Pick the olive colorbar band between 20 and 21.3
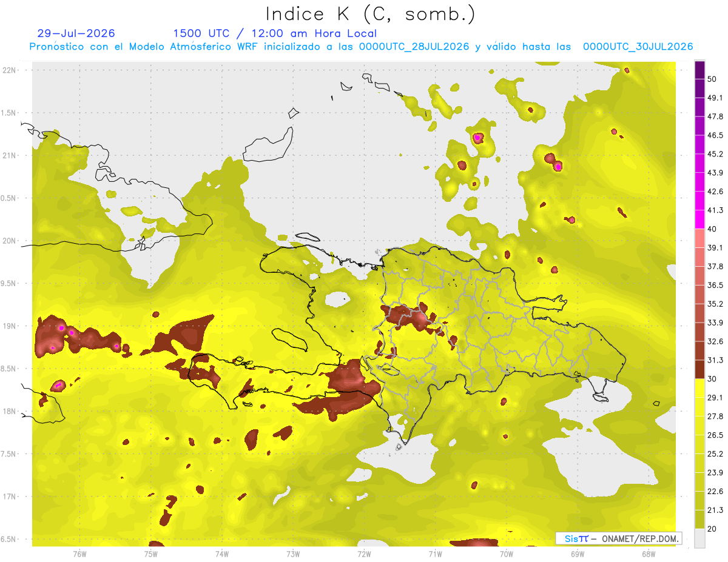Screen dimensions: 728x562 click(x=699, y=520)
